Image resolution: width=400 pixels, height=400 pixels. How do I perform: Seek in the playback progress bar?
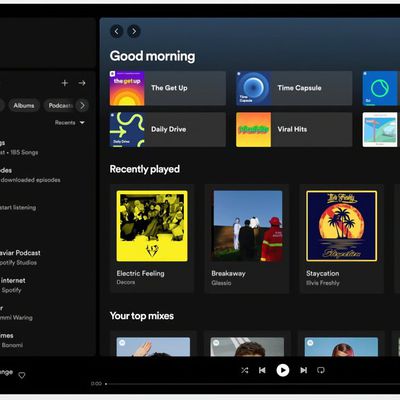[253, 384]
